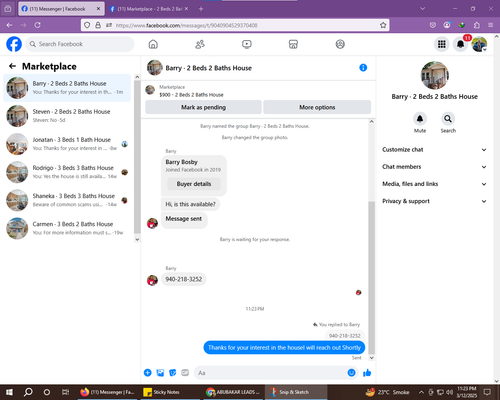The width and height of the screenshot is (500, 400).
Task: Open the Facebook Home icon
Action: pos(153,44)
